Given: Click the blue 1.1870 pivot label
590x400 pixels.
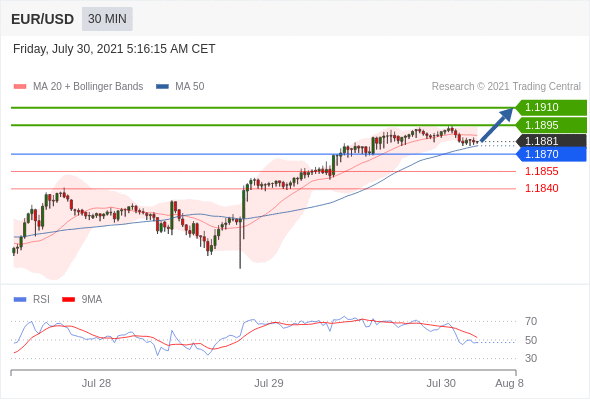Looking at the screenshot, I should (551, 154).
